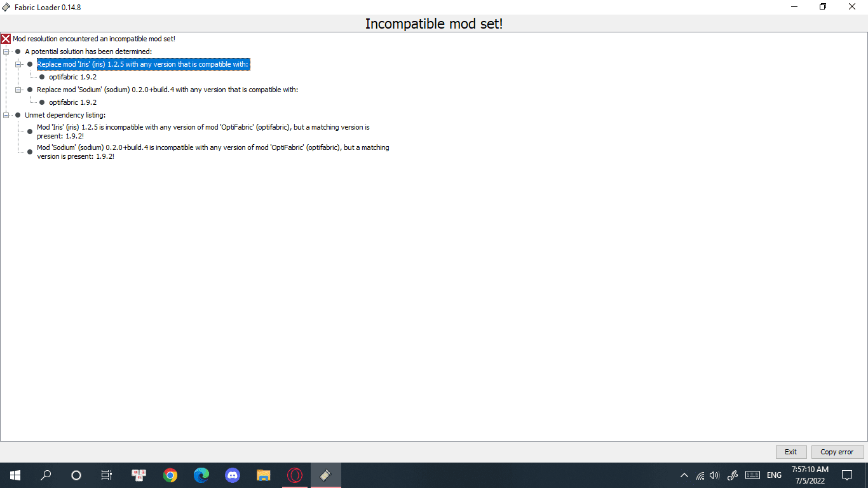
Task: Close the Fabric Loader window
Action: [853, 7]
